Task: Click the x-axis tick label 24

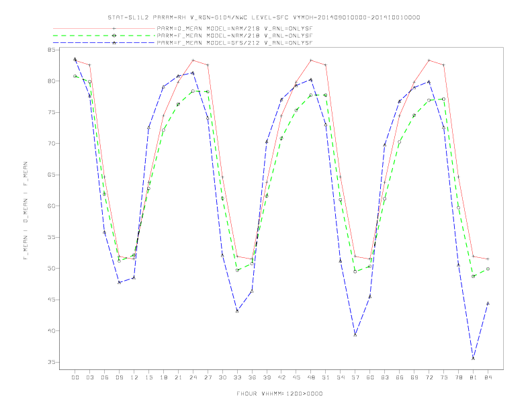Action: [x=193, y=377]
